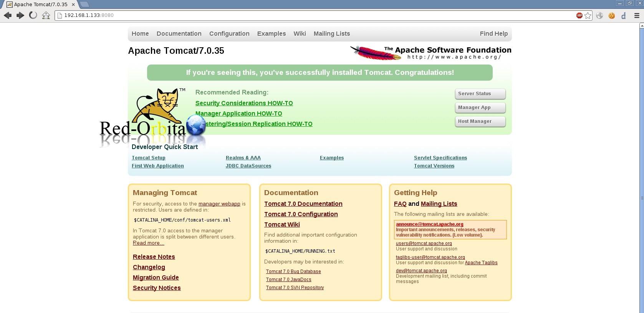
Task: Click the Manager App button
Action: coord(480,108)
